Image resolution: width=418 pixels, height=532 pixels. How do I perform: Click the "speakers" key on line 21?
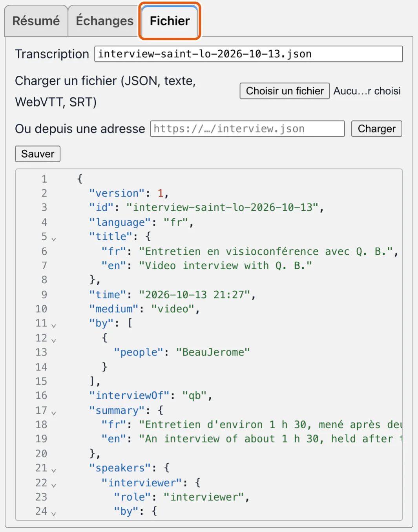(120, 468)
